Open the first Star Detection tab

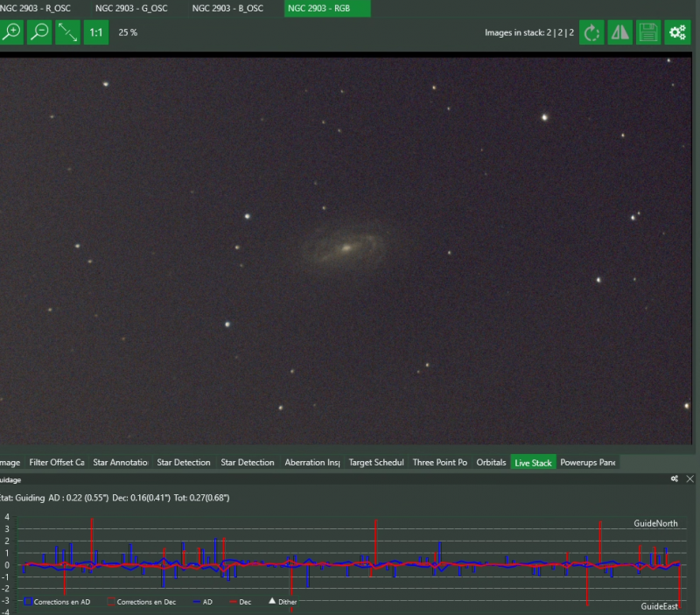[x=184, y=463]
